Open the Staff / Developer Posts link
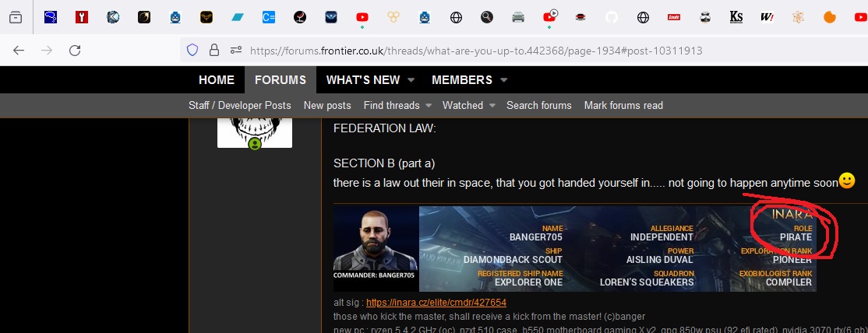 point(240,105)
